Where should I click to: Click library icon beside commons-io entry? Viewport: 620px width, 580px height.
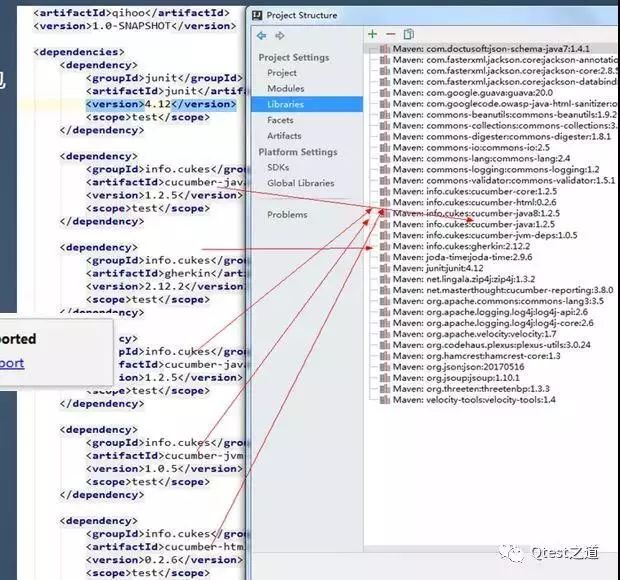pos(385,147)
